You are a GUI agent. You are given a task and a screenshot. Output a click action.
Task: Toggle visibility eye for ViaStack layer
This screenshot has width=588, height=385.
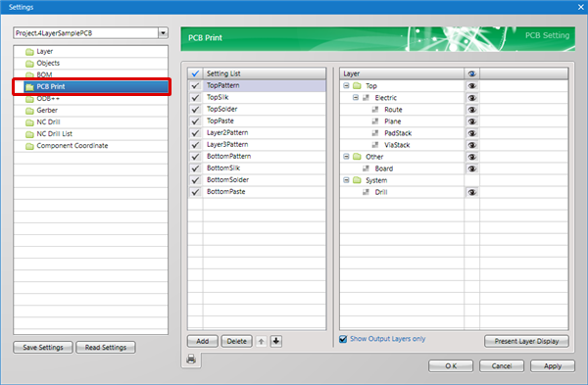point(471,145)
